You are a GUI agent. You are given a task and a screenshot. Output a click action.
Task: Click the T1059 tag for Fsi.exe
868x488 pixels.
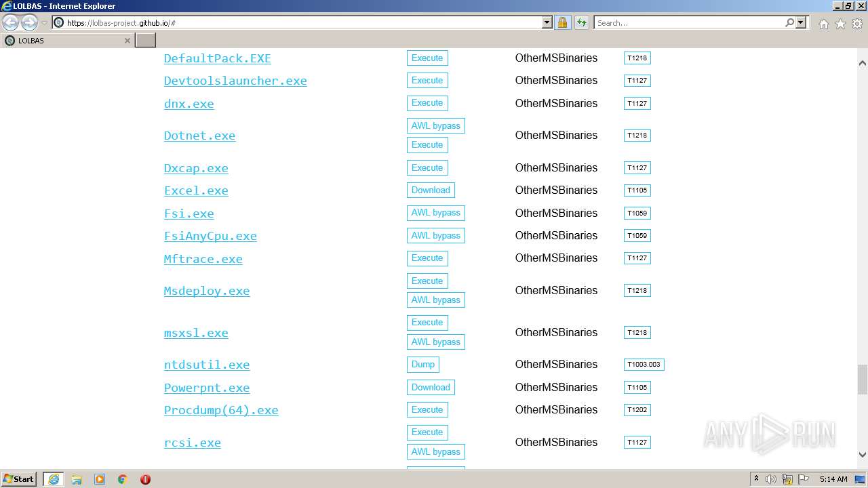[x=637, y=213]
